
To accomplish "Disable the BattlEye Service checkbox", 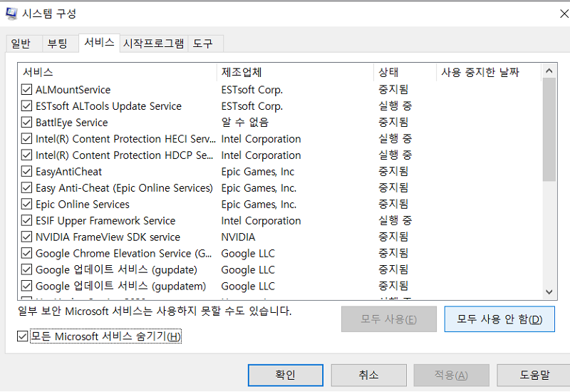I will [x=26, y=123].
